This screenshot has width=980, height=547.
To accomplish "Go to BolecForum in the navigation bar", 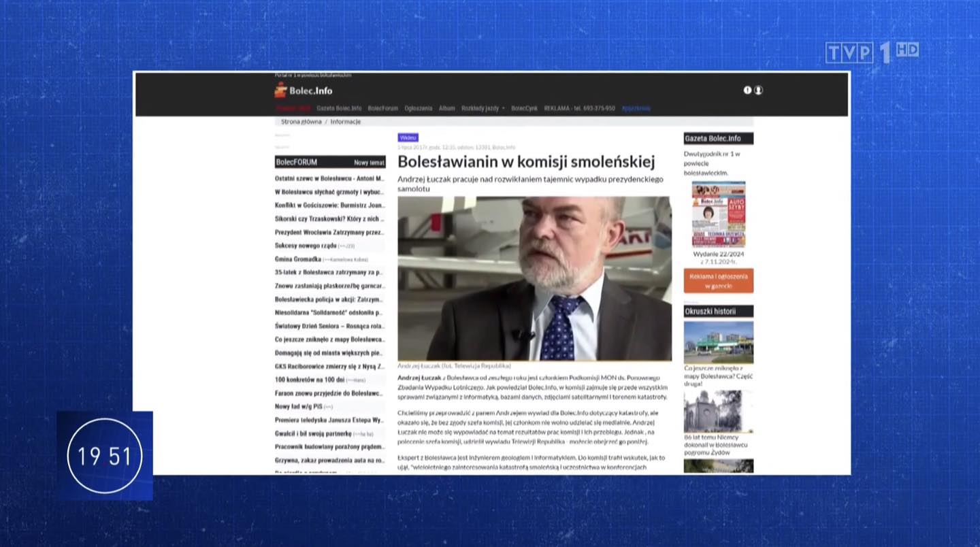I will pos(383,108).
